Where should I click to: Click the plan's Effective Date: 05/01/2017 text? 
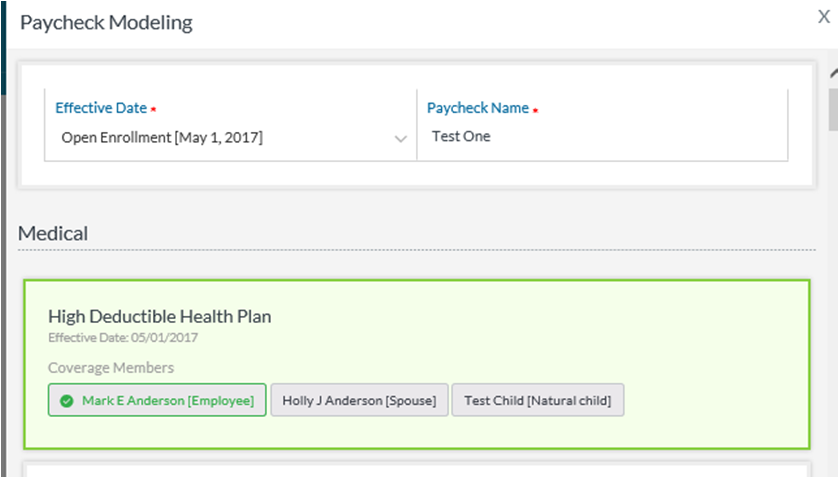pyautogui.click(x=122, y=338)
